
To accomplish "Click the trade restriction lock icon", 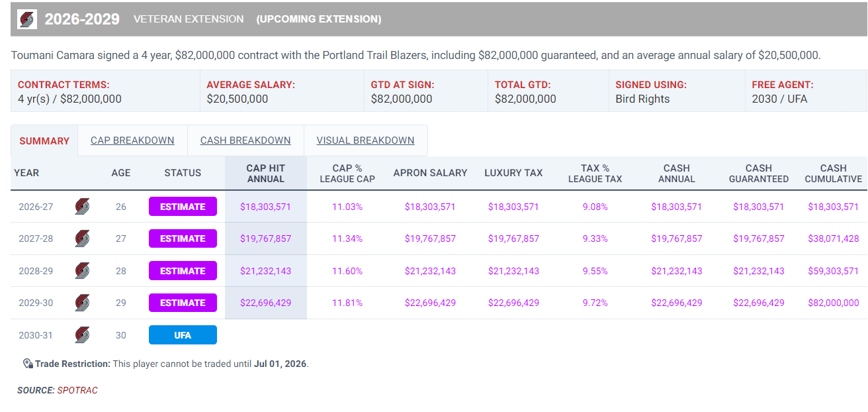I will pos(28,364).
